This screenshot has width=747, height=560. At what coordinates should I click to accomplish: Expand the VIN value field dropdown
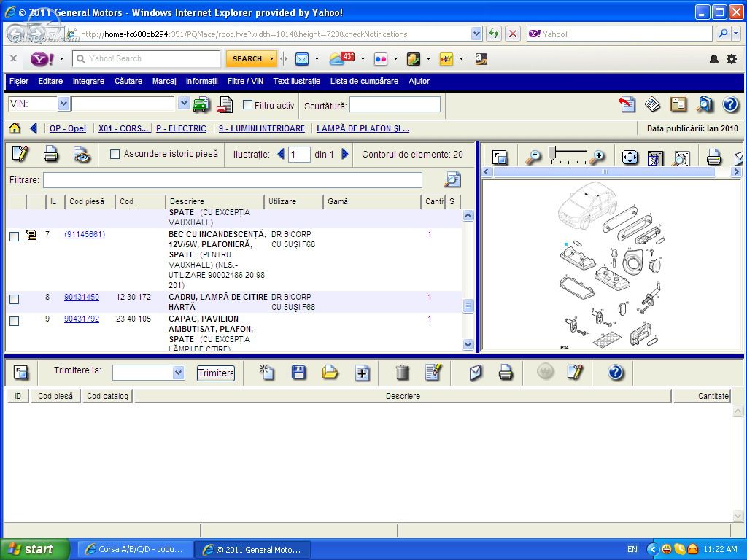(x=184, y=104)
